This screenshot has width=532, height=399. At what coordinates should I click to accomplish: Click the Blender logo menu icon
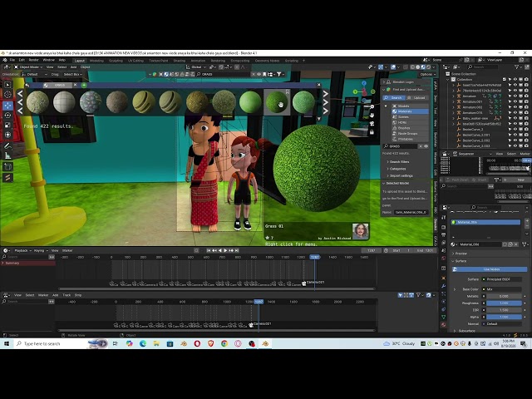[x=5, y=60]
